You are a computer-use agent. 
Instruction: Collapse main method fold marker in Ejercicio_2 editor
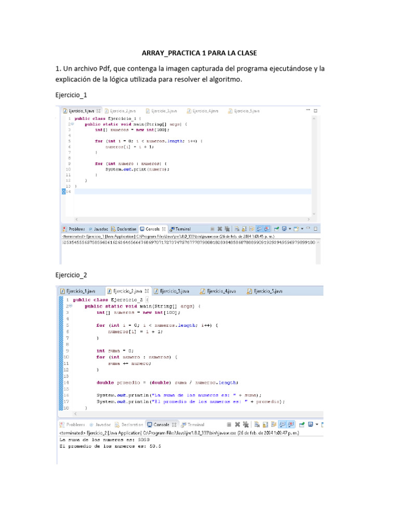coord(71,306)
